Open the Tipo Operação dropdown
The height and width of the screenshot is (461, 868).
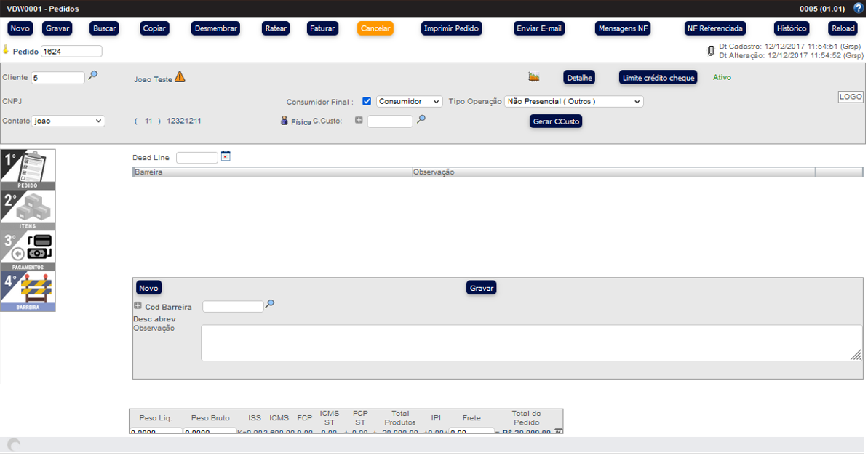point(573,102)
